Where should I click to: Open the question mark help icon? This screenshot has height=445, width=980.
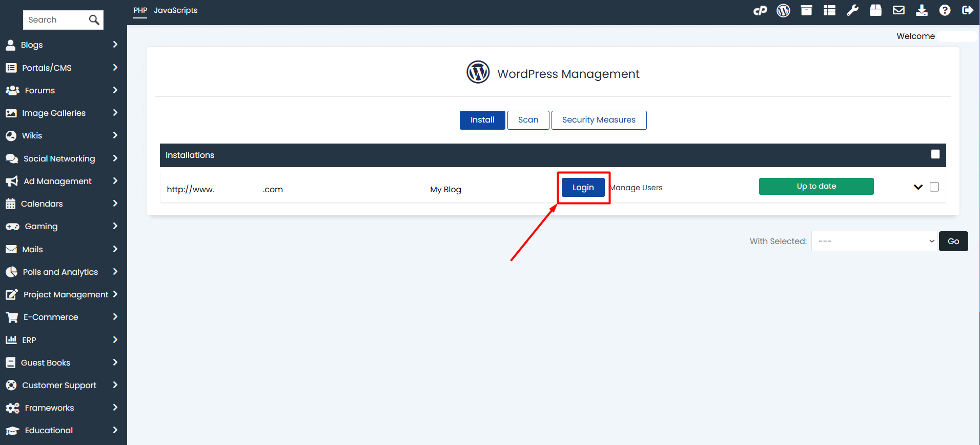pyautogui.click(x=945, y=10)
